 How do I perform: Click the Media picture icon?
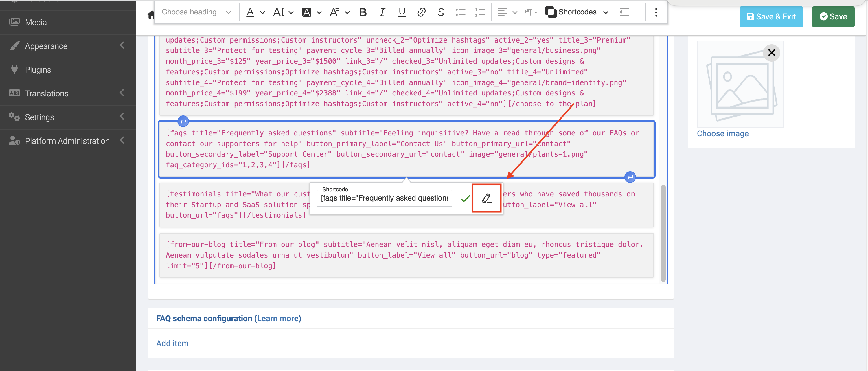click(x=14, y=22)
